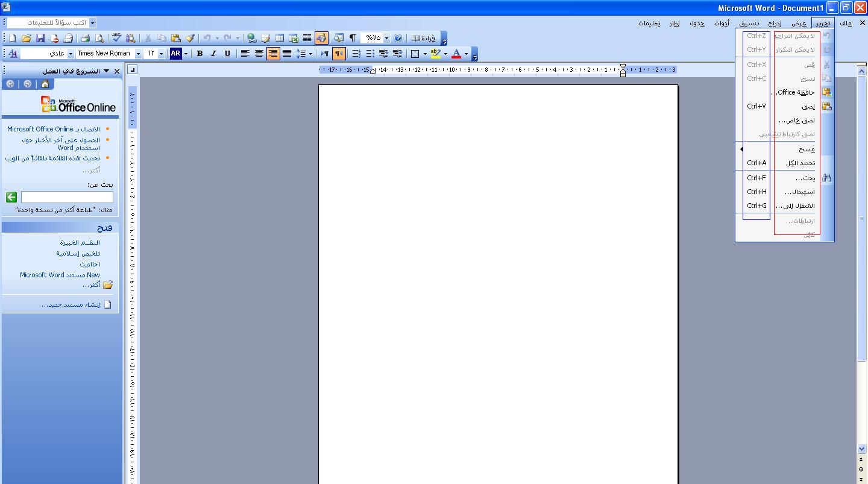Click the Insert Hyperlink icon
Screen dimensions: 868x484
(251, 38)
